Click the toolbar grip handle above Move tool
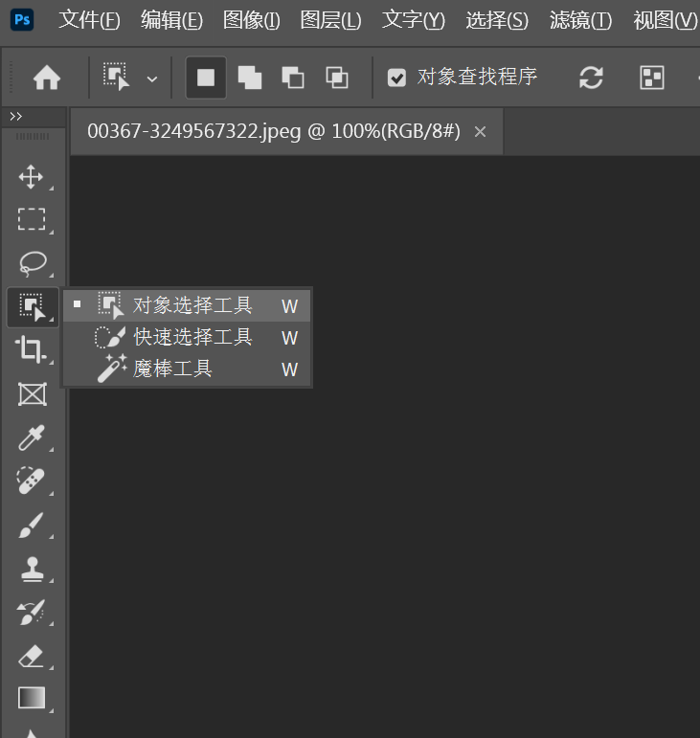Screen dimensions: 700x738 point(33,137)
